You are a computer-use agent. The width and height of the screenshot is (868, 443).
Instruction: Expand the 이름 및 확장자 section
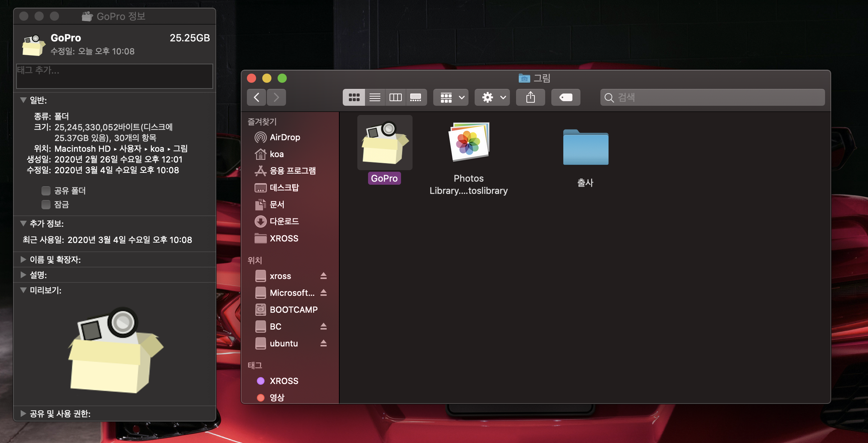23,259
